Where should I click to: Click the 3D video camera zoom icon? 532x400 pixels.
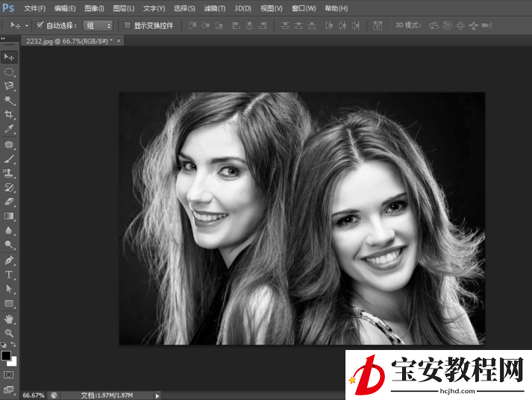pos(487,25)
